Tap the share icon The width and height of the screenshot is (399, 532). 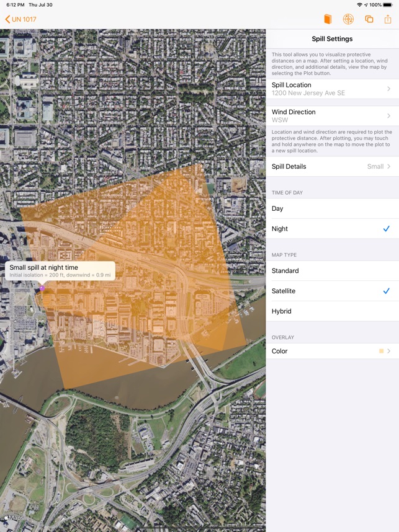pyautogui.click(x=388, y=19)
